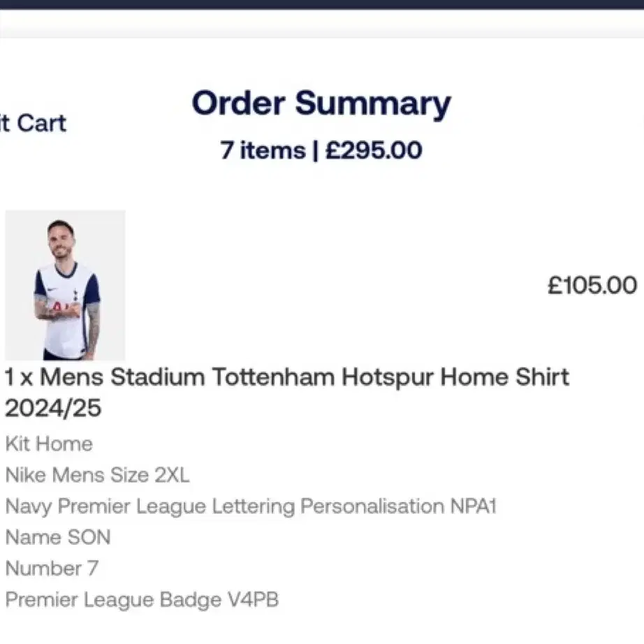Click the dark navy header bar
The width and height of the screenshot is (644, 644).
click(x=322, y=4)
